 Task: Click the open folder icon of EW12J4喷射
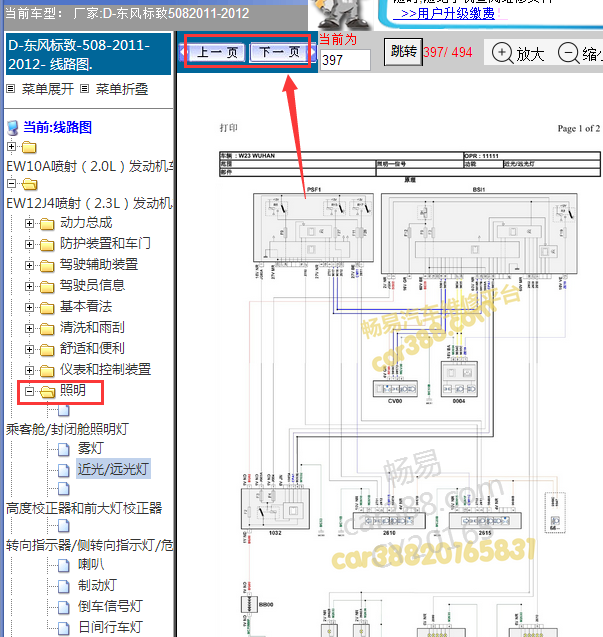click(30, 184)
